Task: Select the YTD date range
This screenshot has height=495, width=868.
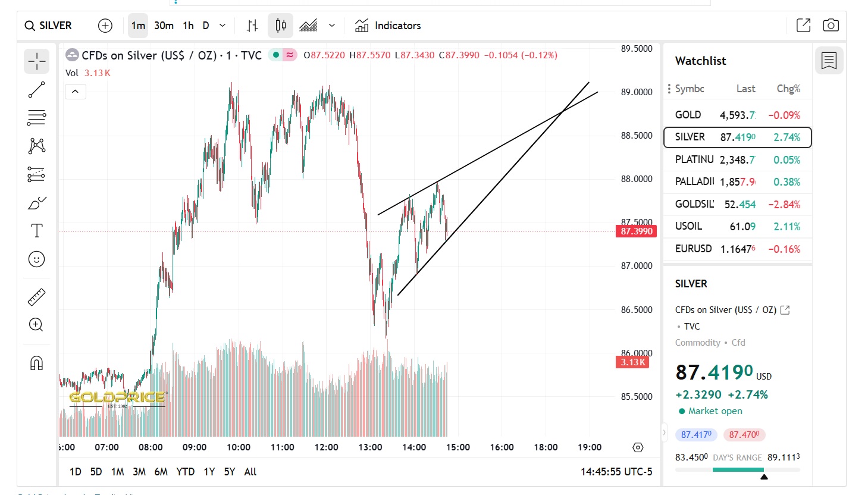Action: click(186, 472)
